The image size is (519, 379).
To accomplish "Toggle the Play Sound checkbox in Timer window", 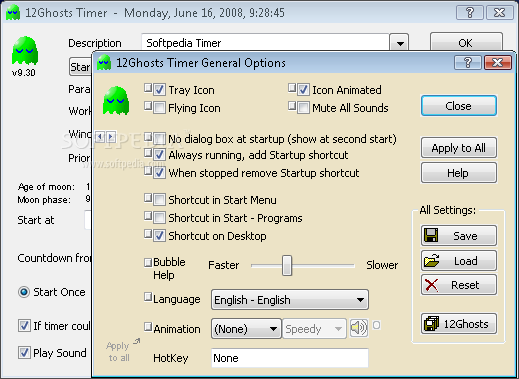I will [24, 352].
